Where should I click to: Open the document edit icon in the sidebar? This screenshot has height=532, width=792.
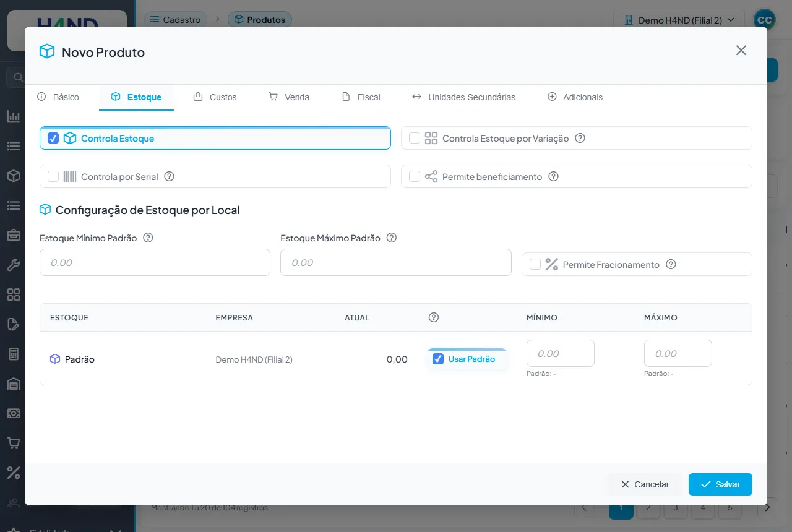[x=13, y=324]
